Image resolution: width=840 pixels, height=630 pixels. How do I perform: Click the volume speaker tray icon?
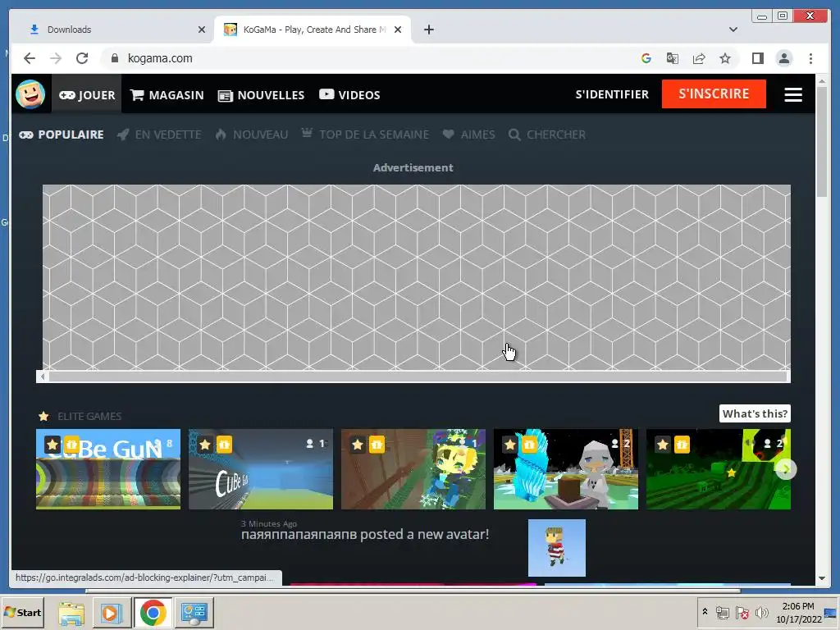pos(760,612)
